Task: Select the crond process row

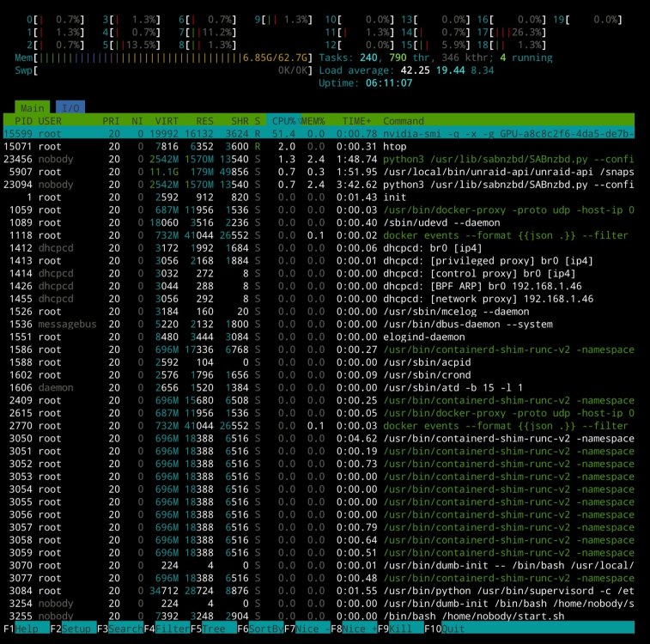Action: (x=319, y=375)
